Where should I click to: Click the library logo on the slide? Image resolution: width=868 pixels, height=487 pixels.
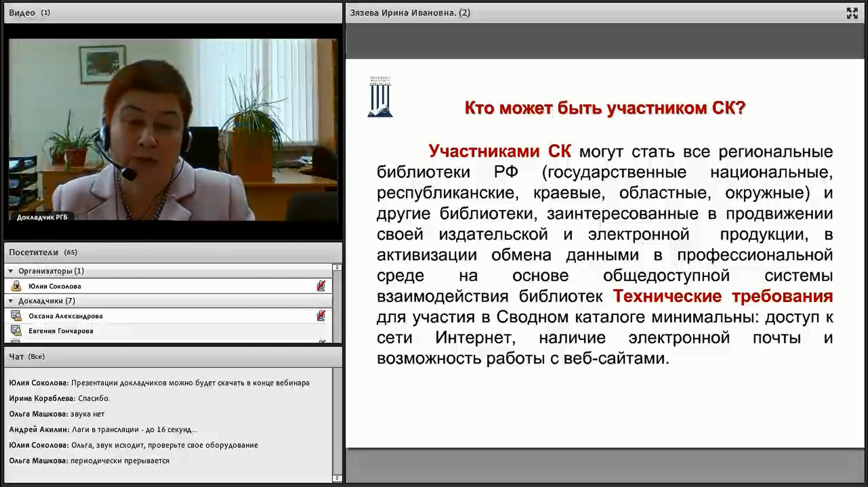pos(380,97)
